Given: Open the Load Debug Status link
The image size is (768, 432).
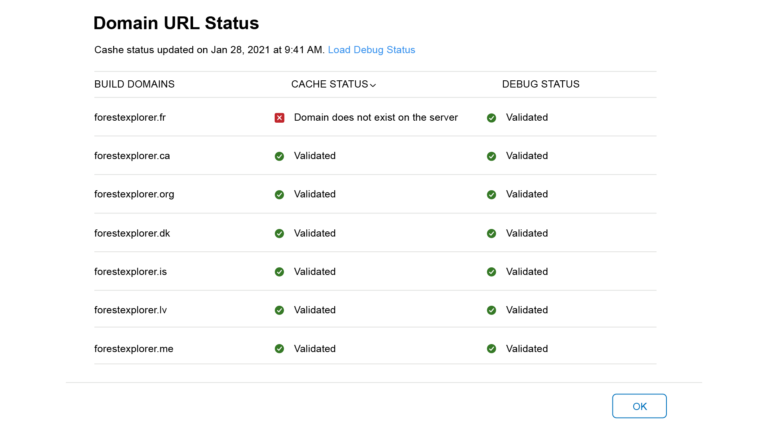Looking at the screenshot, I should 371,50.
